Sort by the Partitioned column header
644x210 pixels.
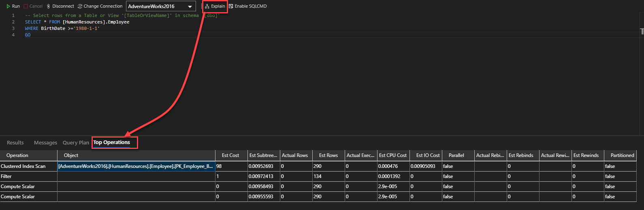tap(622, 155)
